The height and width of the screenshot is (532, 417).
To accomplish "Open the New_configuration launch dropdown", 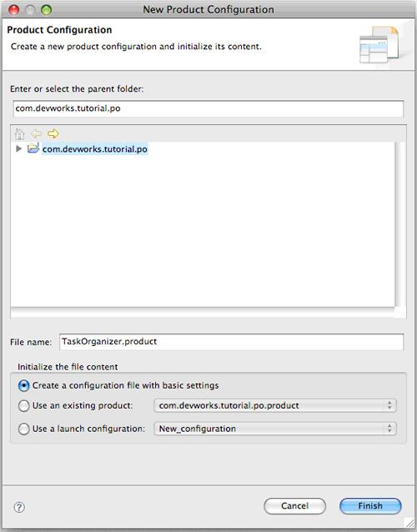I will [275, 429].
